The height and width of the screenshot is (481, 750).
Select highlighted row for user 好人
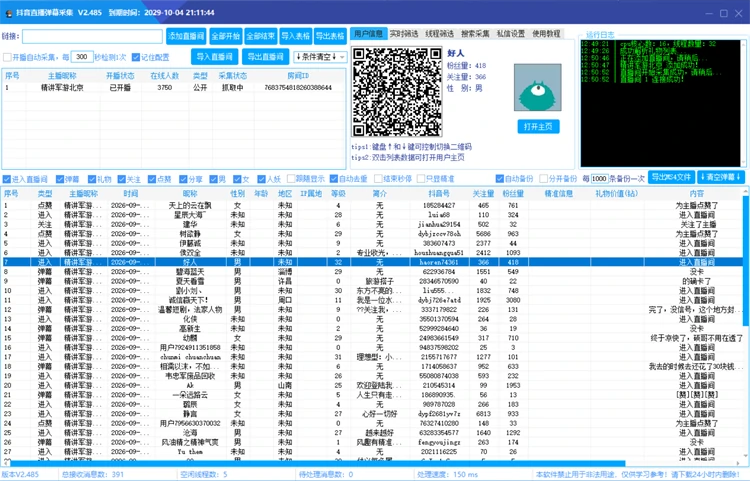click(372, 262)
